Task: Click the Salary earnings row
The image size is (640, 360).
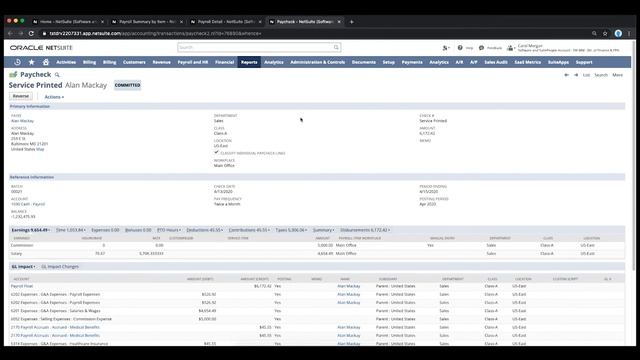Action: pyautogui.click(x=317, y=253)
